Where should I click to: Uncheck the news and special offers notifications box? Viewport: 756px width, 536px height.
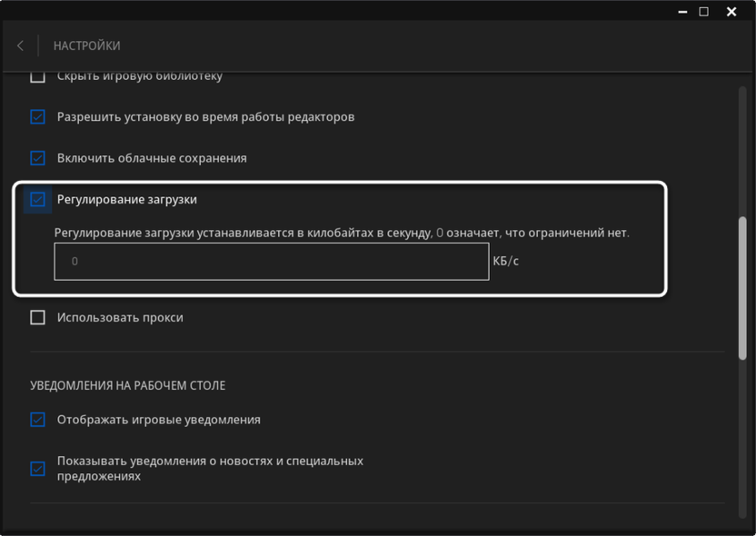38,469
